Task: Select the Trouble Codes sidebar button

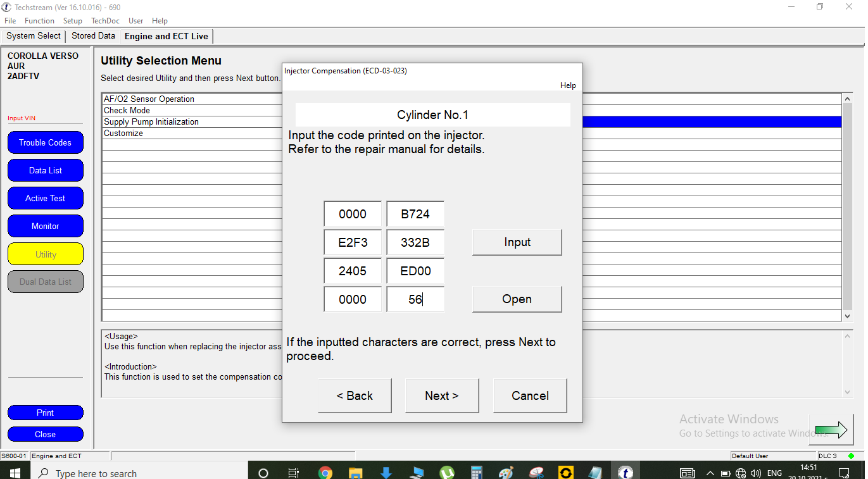Action: (x=46, y=142)
